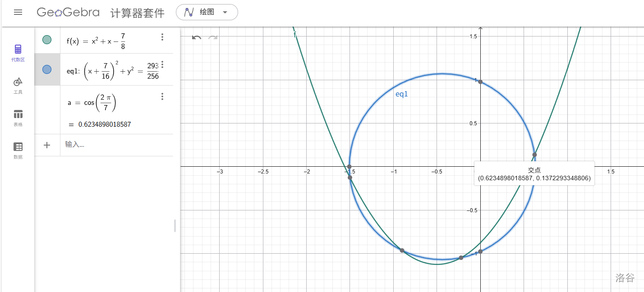This screenshot has height=292, width=644.
Task: Click the GeoGebra logo
Action: tap(68, 12)
